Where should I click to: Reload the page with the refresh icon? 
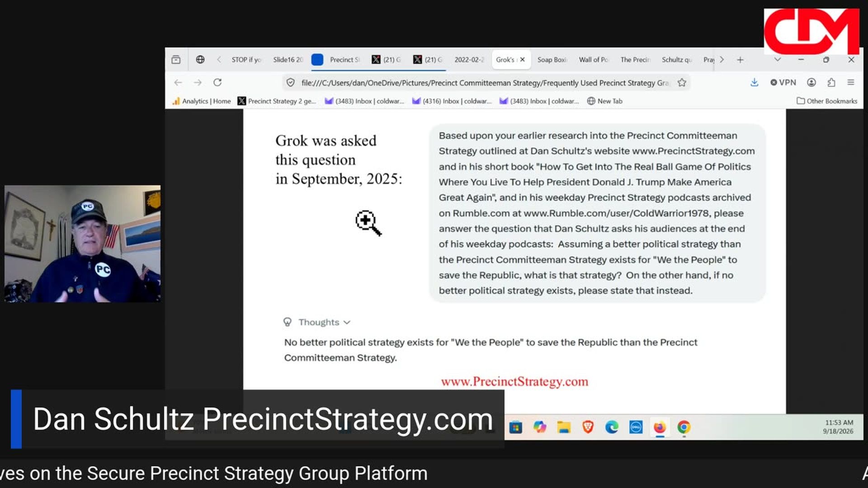tap(217, 82)
